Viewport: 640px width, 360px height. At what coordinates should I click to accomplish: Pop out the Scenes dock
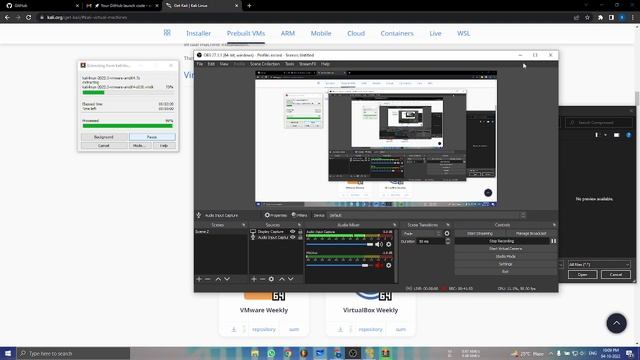244,225
